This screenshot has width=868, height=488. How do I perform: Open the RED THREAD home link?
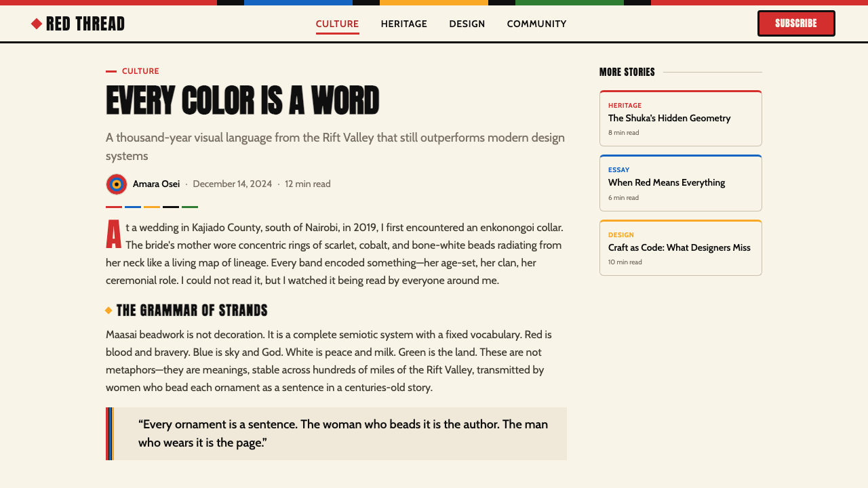point(78,24)
